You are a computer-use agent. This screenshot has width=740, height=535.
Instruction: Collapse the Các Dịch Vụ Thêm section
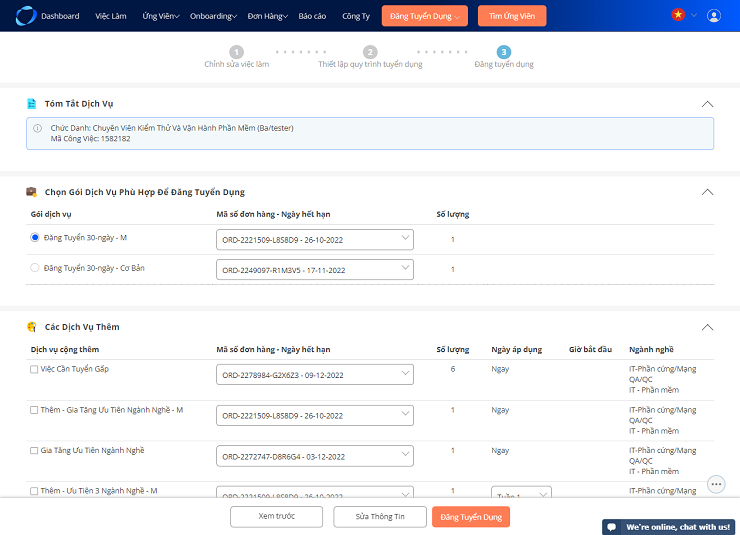tap(707, 327)
